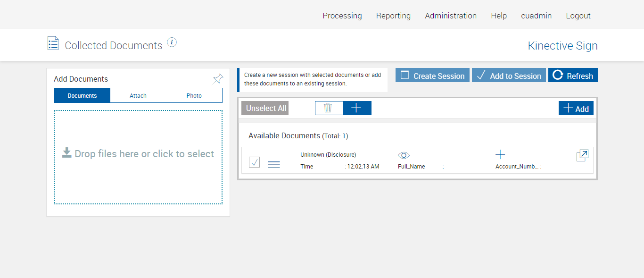Click the red plus icon above Account_Number

pos(500,154)
